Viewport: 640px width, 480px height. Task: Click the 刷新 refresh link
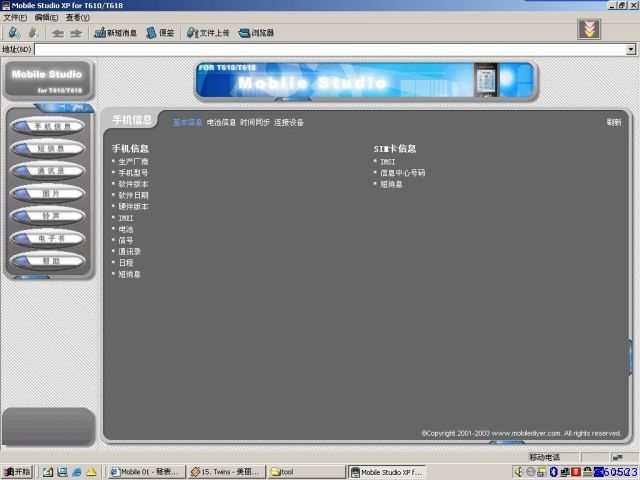click(614, 122)
